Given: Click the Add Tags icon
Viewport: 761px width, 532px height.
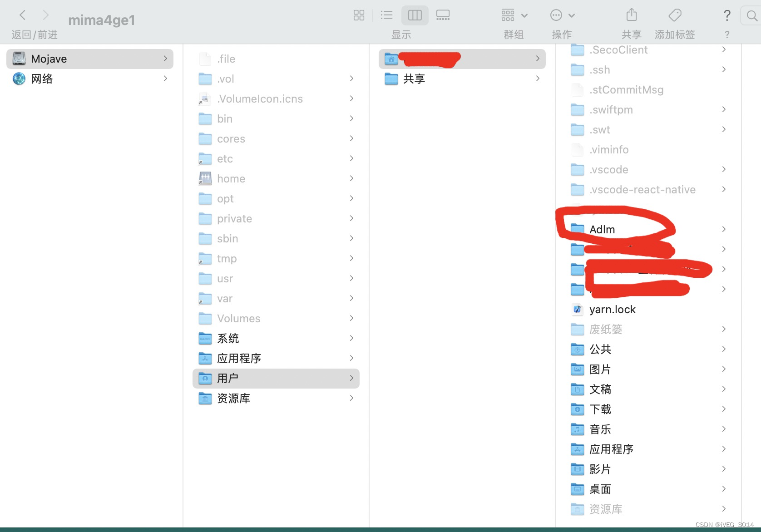Looking at the screenshot, I should coord(675,15).
